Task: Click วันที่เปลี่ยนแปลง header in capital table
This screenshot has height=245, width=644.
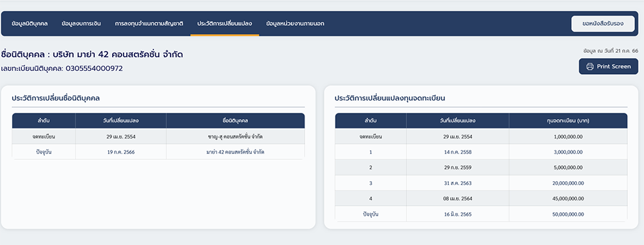Action: click(x=457, y=121)
